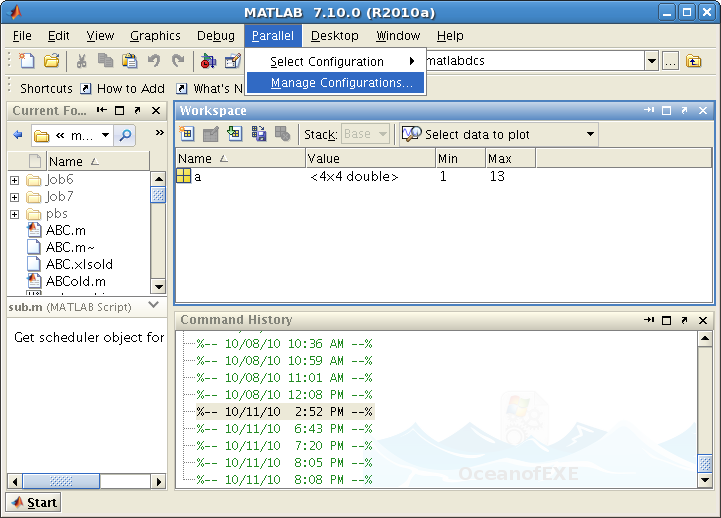Image resolution: width=721 pixels, height=518 pixels.
Task: Click the back arrow in Current Folder
Action: click(x=18, y=135)
